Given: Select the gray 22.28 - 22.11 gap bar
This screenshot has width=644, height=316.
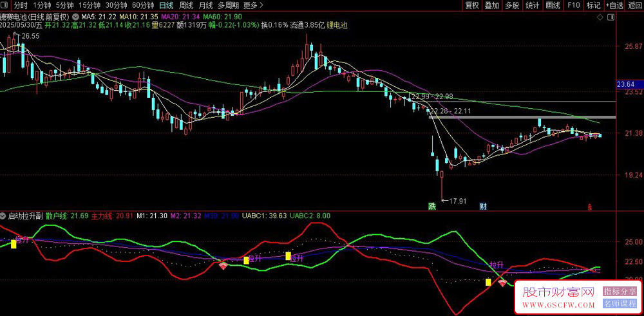Looking at the screenshot, I should [x=522, y=117].
